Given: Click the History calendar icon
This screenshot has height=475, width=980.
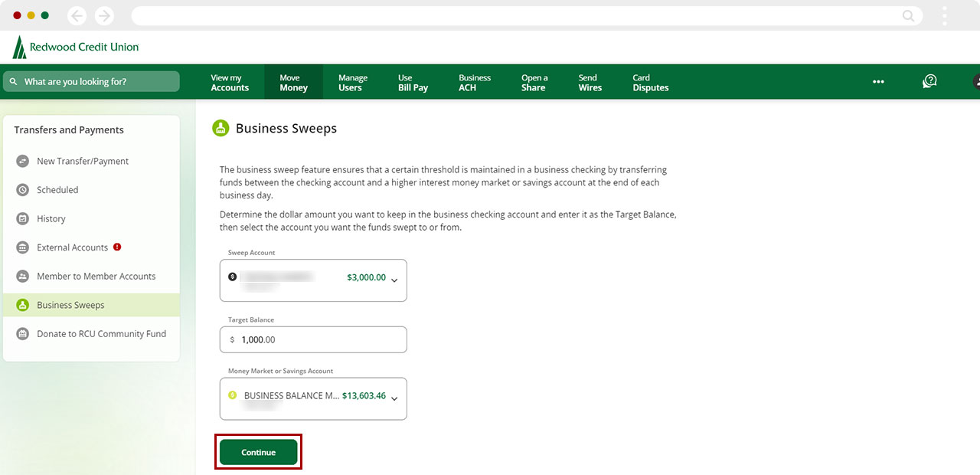Looking at the screenshot, I should (22, 218).
